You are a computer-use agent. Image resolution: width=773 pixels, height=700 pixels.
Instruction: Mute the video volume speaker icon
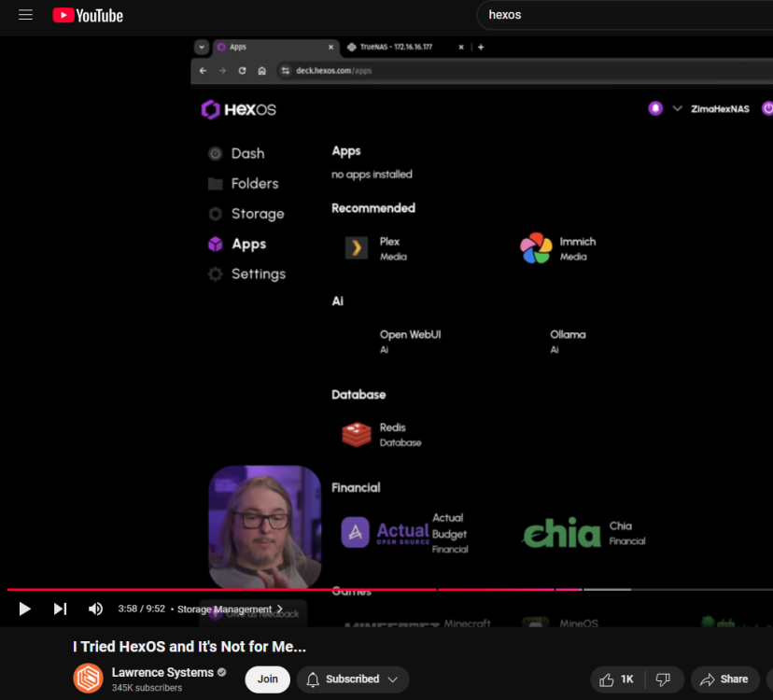pyautogui.click(x=95, y=609)
